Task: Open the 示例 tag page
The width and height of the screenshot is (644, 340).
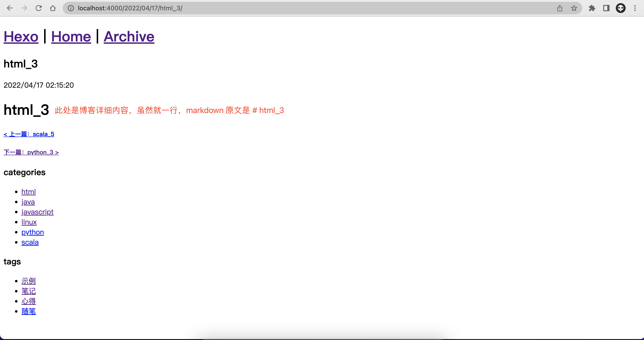Action: click(28, 281)
